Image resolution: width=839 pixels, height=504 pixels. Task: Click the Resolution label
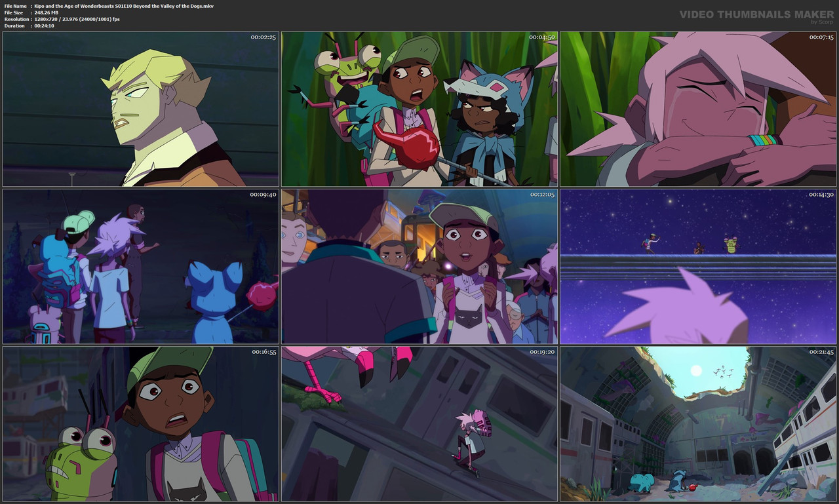click(16, 19)
